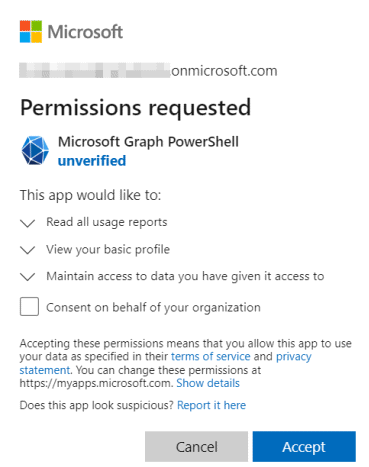Click the Microsoft four-color logo
The width and height of the screenshot is (369, 467).
[x=31, y=32]
